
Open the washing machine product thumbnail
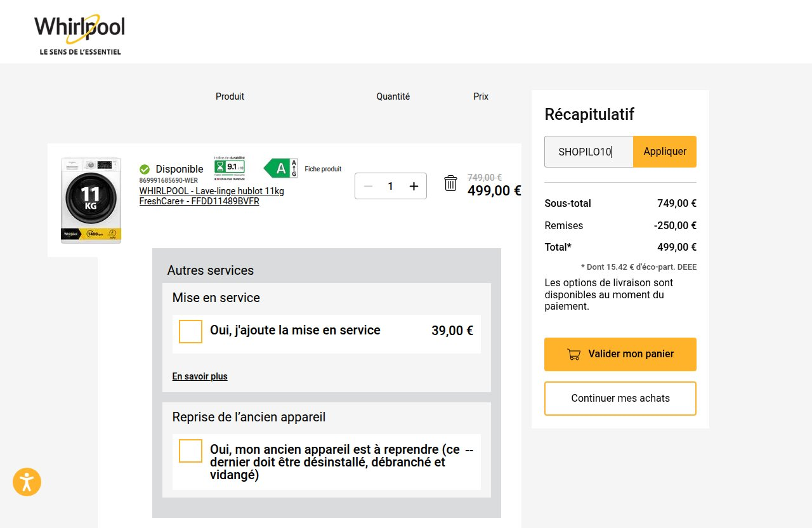[91, 200]
